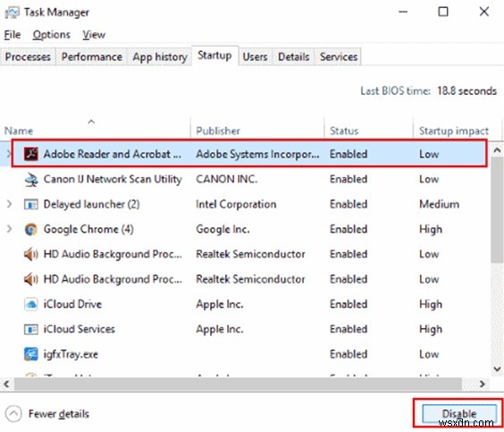Screen dimensions: 504x432
Task: Select the Startup tab
Action: [x=214, y=55]
